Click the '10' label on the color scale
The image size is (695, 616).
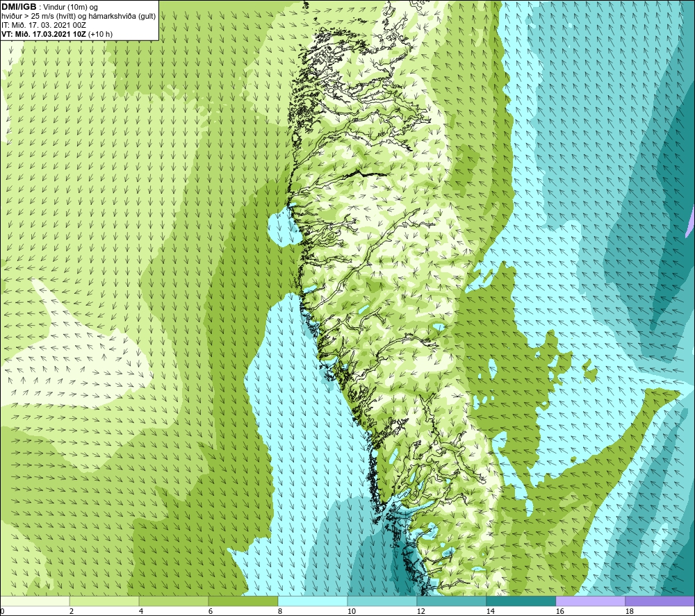[352, 611]
